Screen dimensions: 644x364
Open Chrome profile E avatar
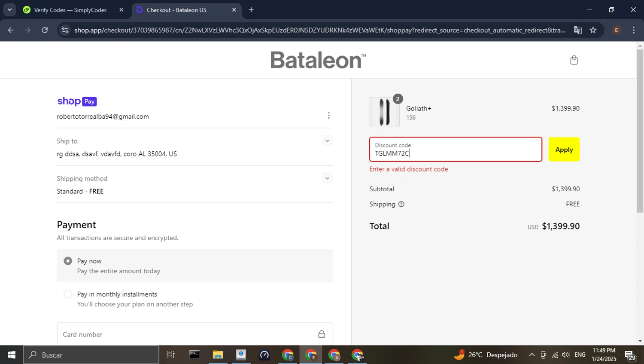(617, 30)
